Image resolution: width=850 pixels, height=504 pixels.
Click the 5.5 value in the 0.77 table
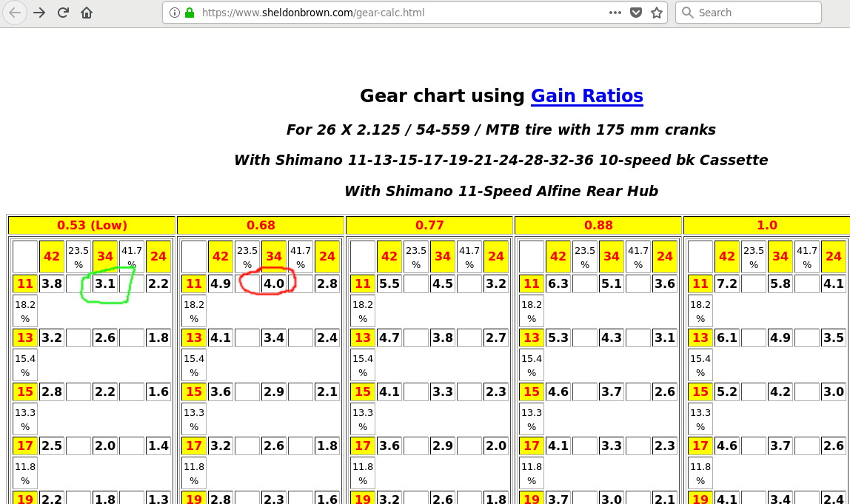[x=389, y=283]
